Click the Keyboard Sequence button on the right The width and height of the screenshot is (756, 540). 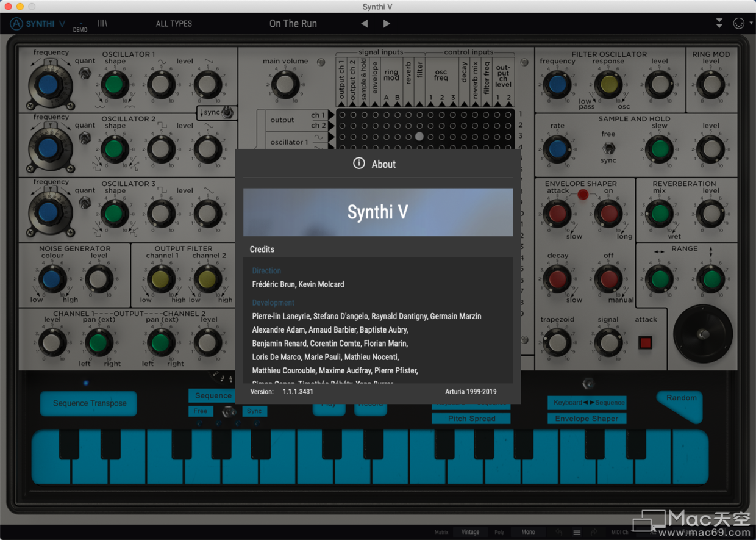click(x=587, y=403)
